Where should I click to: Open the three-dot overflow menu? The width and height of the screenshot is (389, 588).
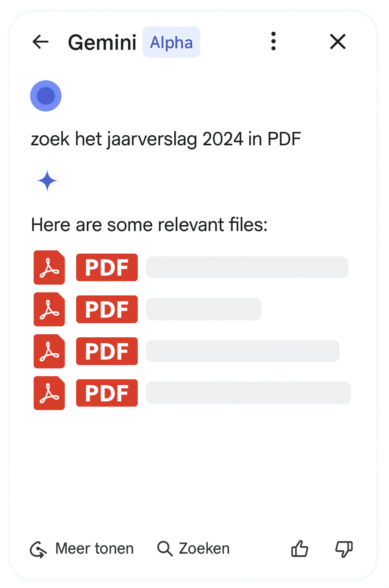273,42
